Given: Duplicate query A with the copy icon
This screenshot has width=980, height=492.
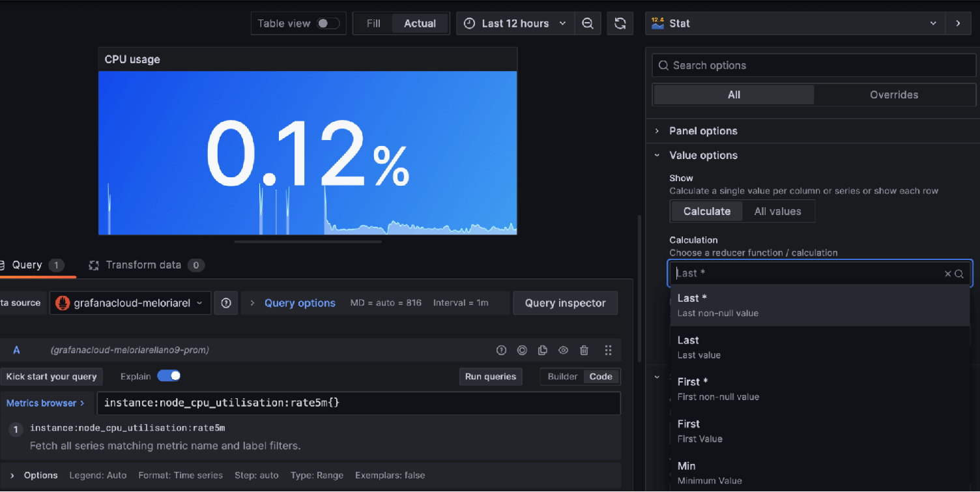Looking at the screenshot, I should 542,351.
